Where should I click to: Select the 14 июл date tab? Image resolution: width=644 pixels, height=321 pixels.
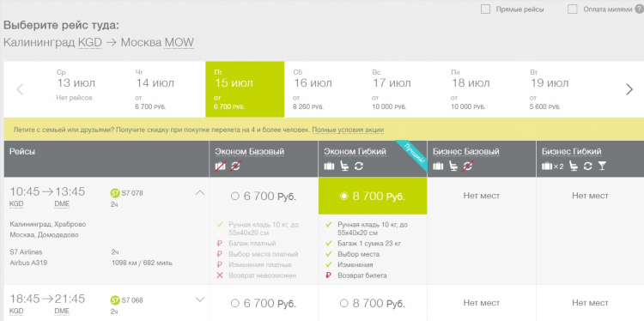tap(166, 89)
